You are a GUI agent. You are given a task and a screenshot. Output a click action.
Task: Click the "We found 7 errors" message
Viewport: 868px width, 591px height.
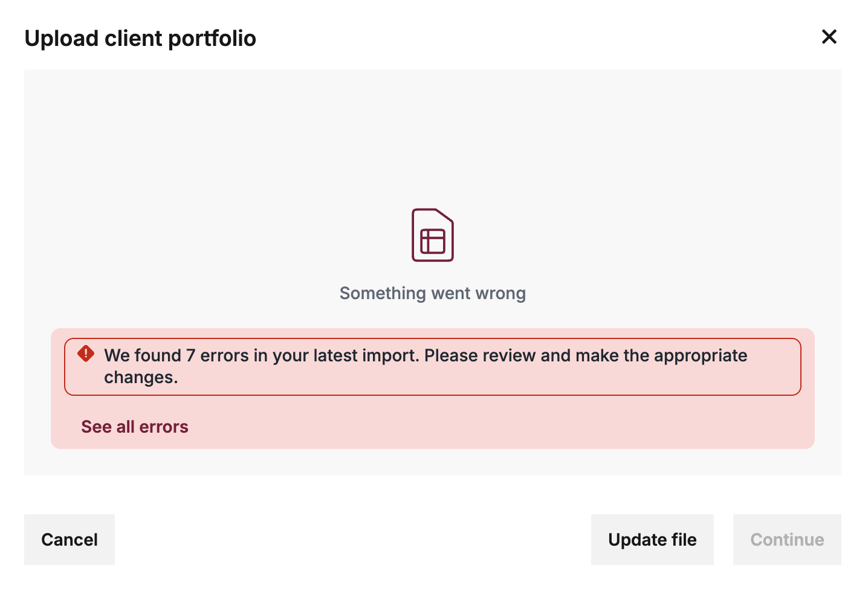426,355
